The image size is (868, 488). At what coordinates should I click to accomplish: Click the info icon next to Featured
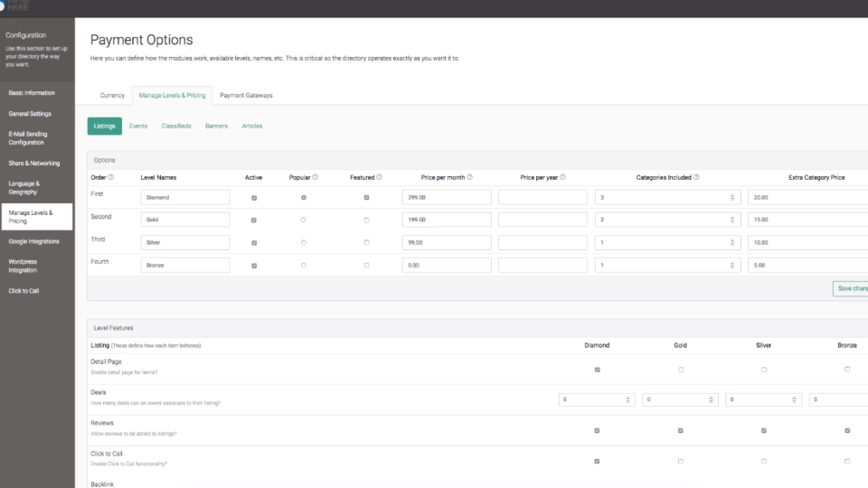tap(379, 177)
